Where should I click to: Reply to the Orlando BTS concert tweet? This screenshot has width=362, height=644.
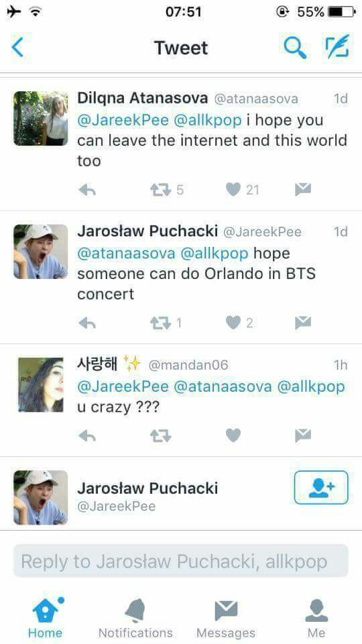(87, 323)
